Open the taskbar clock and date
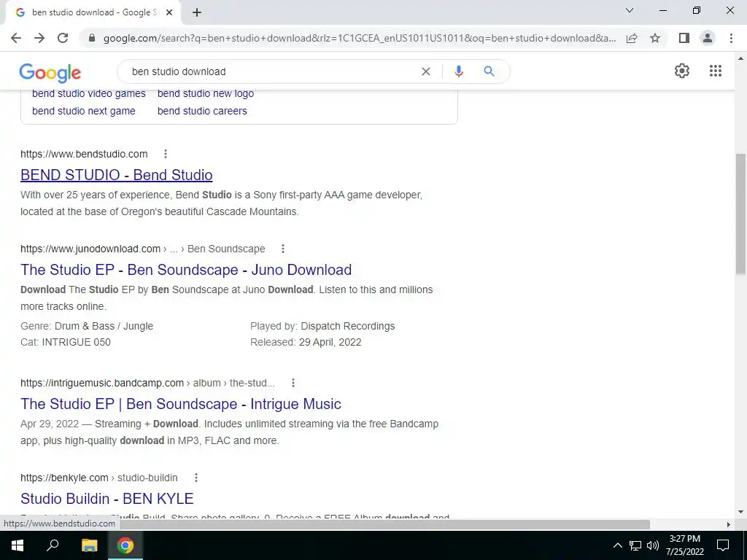 tap(684, 545)
